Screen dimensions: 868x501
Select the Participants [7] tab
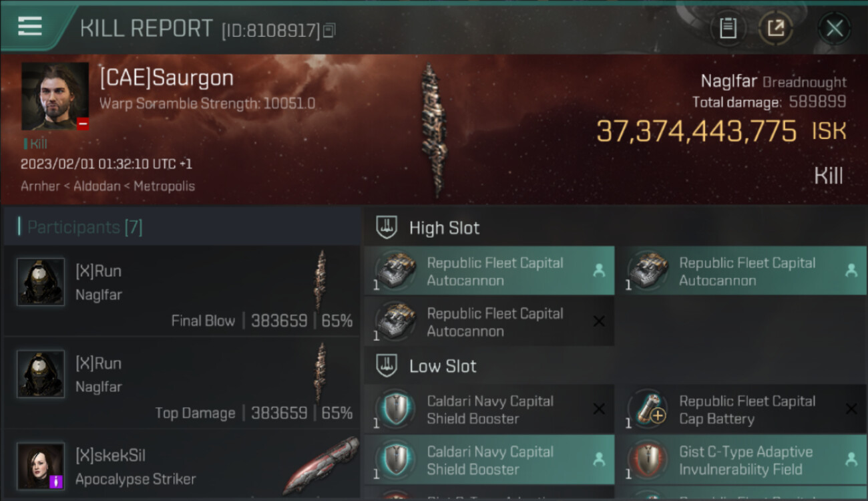pos(85,227)
